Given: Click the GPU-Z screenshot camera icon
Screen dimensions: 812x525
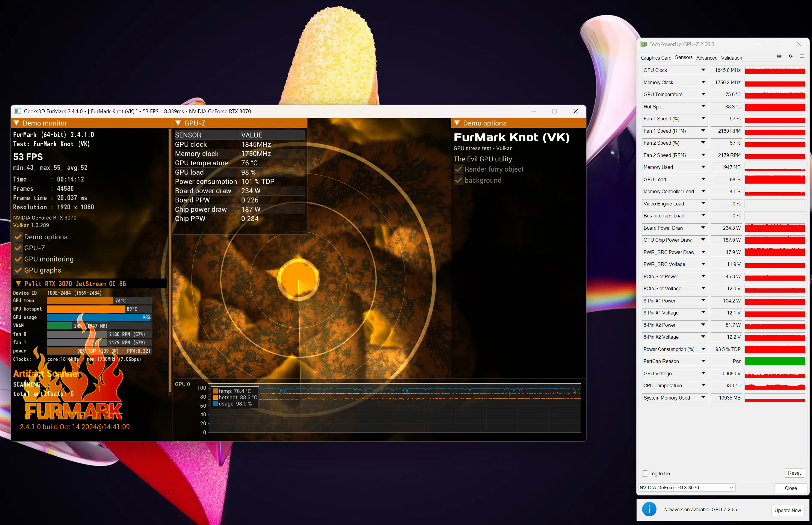Looking at the screenshot, I should pos(779,56).
